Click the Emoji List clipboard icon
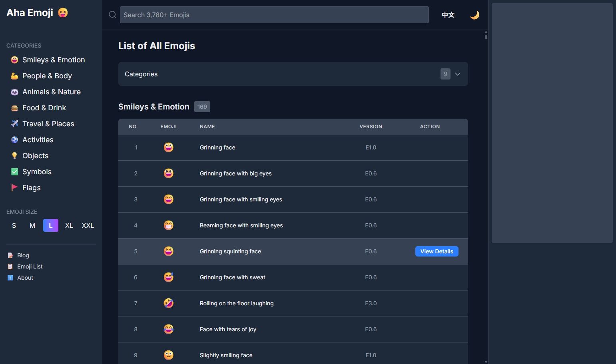 pyautogui.click(x=10, y=267)
